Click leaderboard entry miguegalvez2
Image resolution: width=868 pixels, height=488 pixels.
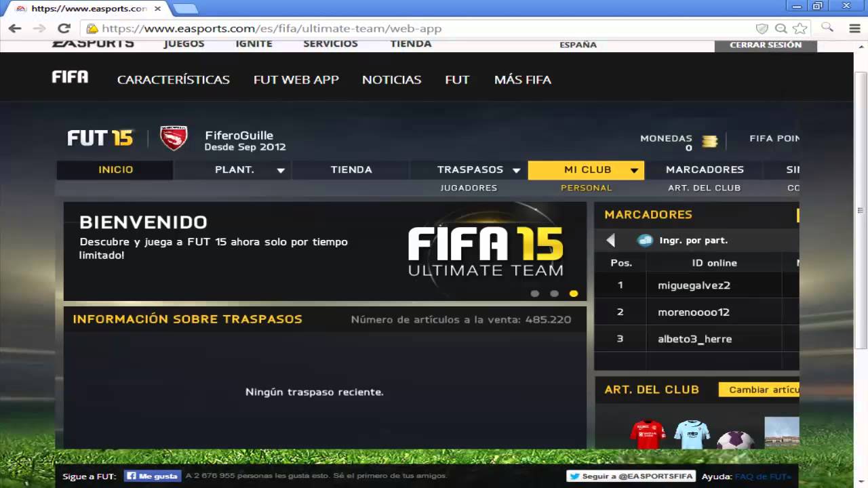pyautogui.click(x=694, y=285)
